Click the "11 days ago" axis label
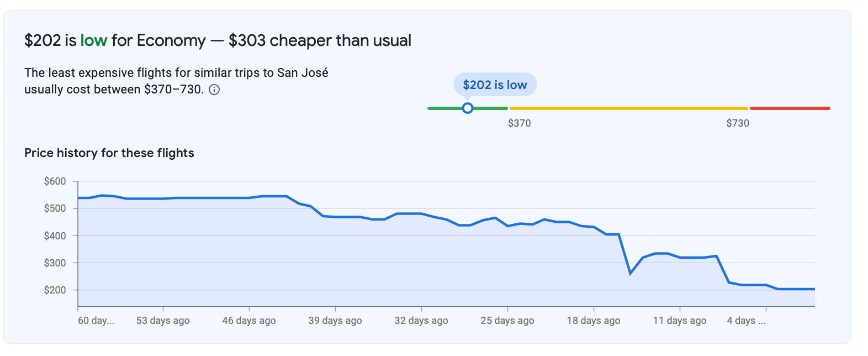 (680, 321)
